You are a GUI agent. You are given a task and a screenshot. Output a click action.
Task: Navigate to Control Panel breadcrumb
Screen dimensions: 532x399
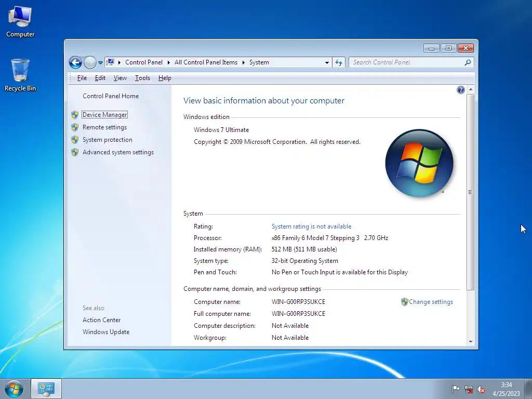[x=144, y=62]
